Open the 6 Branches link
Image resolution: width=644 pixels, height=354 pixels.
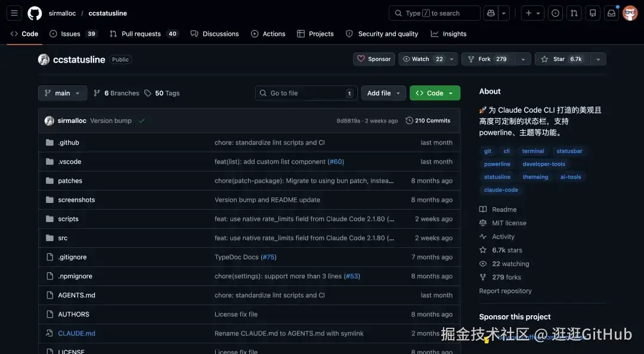pos(117,93)
